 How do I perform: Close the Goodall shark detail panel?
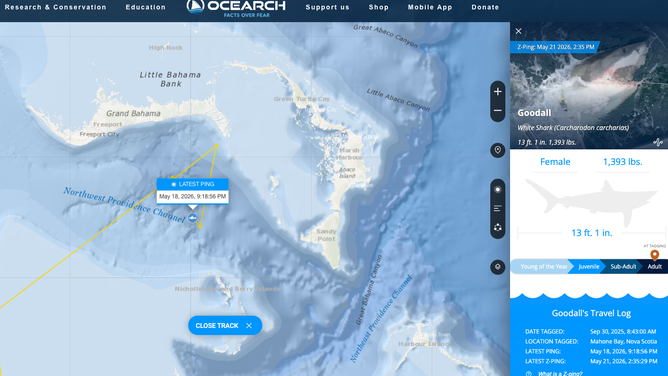[518, 31]
